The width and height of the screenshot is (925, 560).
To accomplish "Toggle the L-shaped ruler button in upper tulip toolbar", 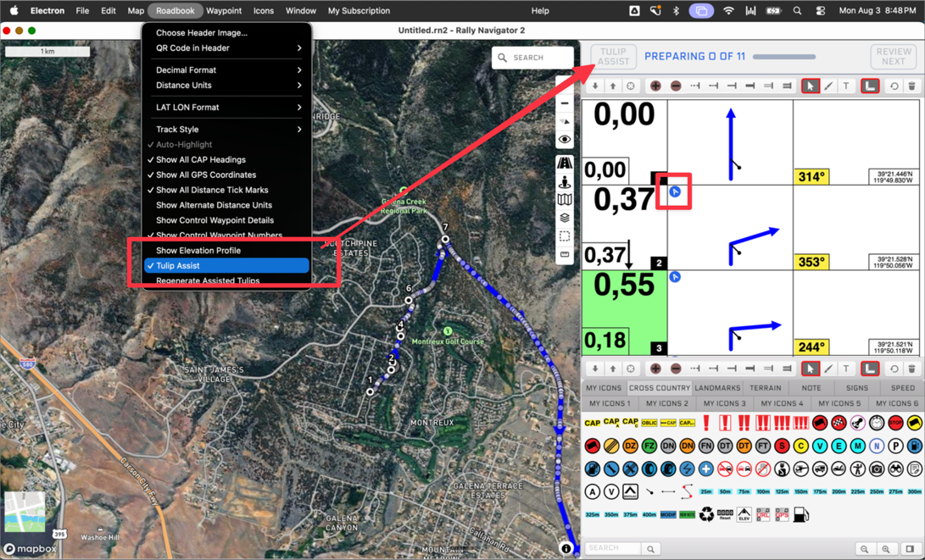I will [870, 86].
